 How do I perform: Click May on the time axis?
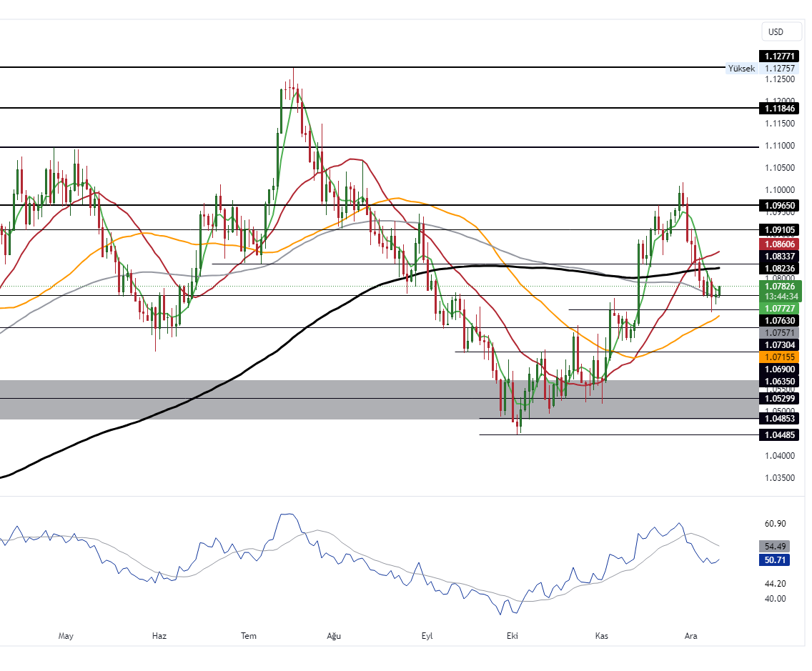[66, 636]
